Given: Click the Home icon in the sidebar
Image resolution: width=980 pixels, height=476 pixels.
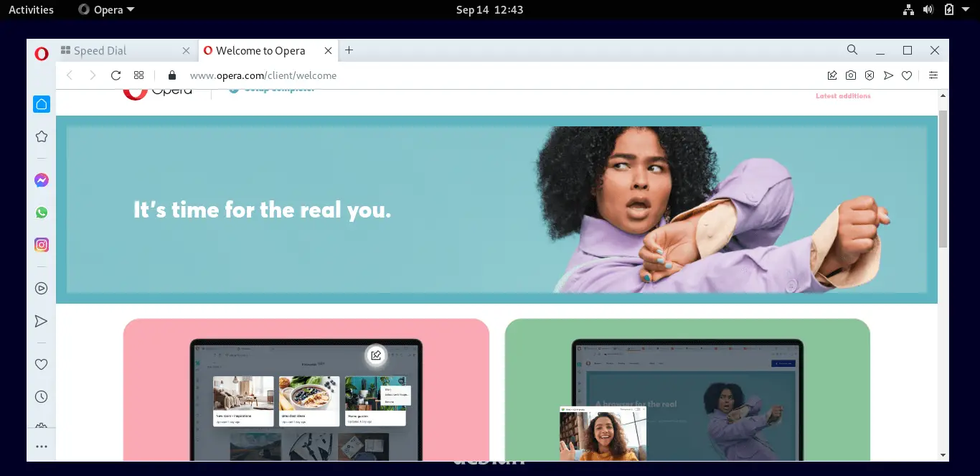Looking at the screenshot, I should click(x=42, y=104).
